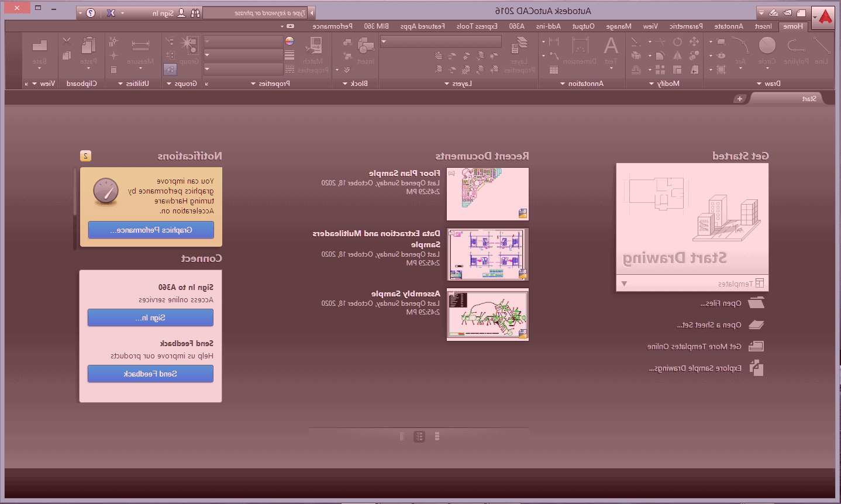This screenshot has height=504, width=841.
Task: Select the Polyline tool
Action: (796, 50)
